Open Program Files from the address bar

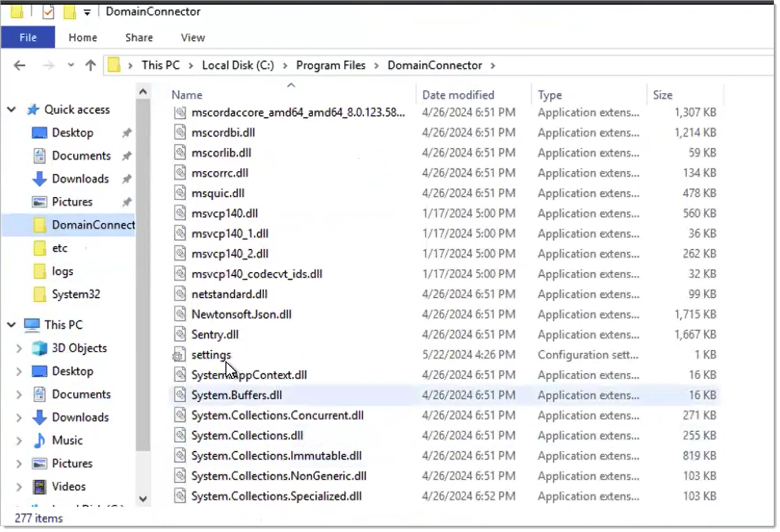pos(331,65)
